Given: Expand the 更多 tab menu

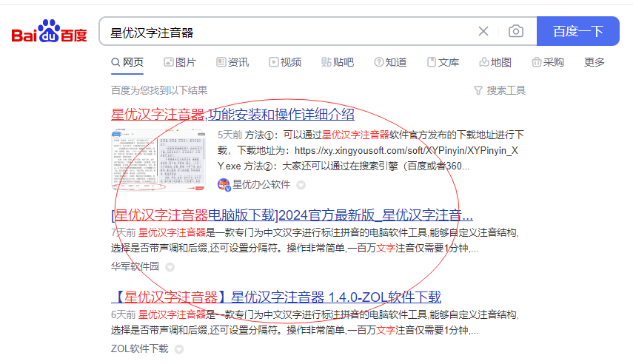Looking at the screenshot, I should click(x=595, y=62).
